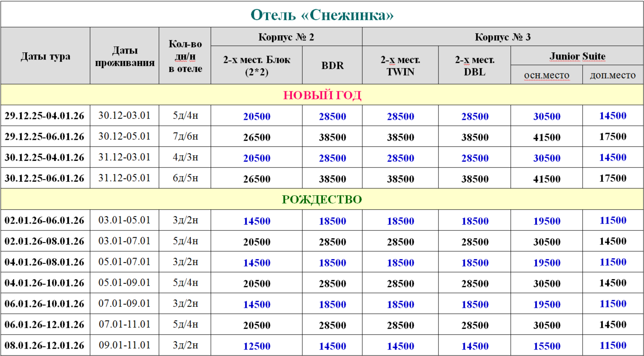644x356 pixels.
Task: Click the "BDR" column header
Action: (x=332, y=66)
